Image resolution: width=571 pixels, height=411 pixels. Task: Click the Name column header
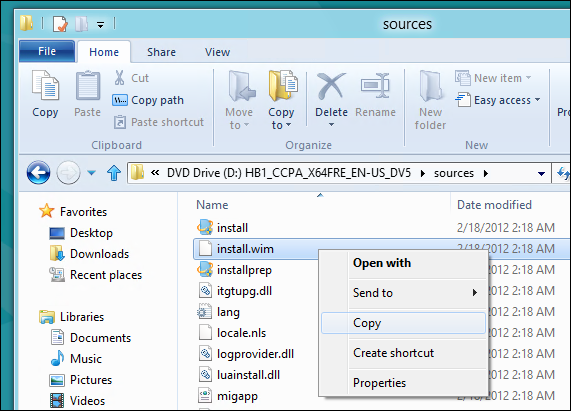click(212, 205)
